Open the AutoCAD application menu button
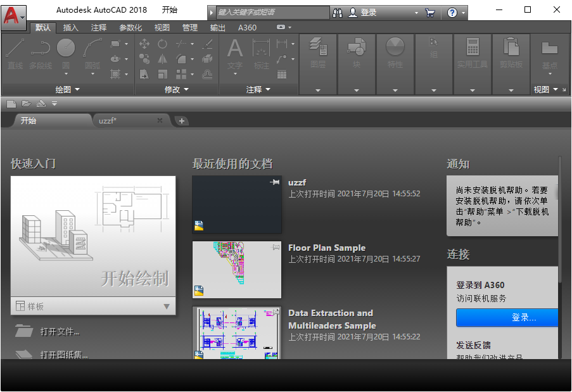The width and height of the screenshot is (572, 392). point(13,16)
